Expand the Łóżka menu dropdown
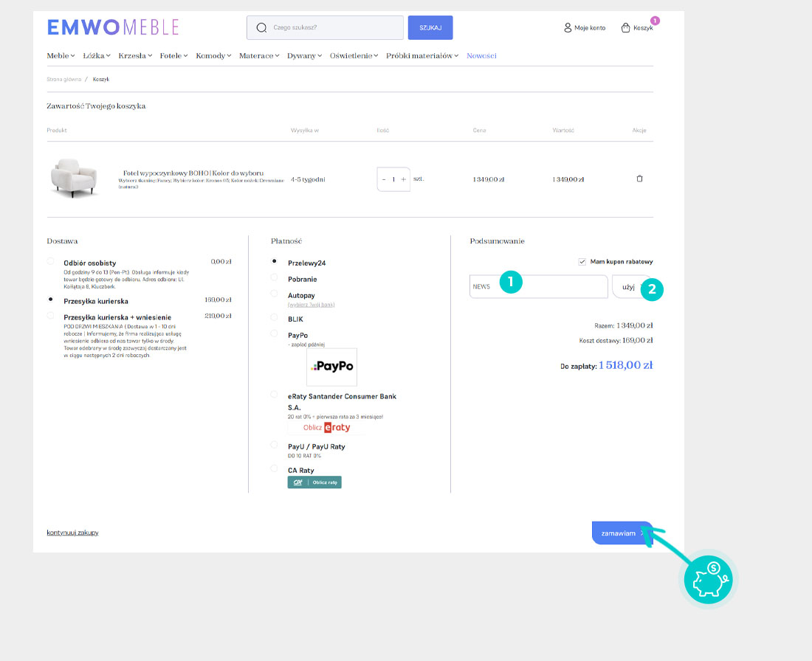The height and width of the screenshot is (661, 812). coord(97,56)
